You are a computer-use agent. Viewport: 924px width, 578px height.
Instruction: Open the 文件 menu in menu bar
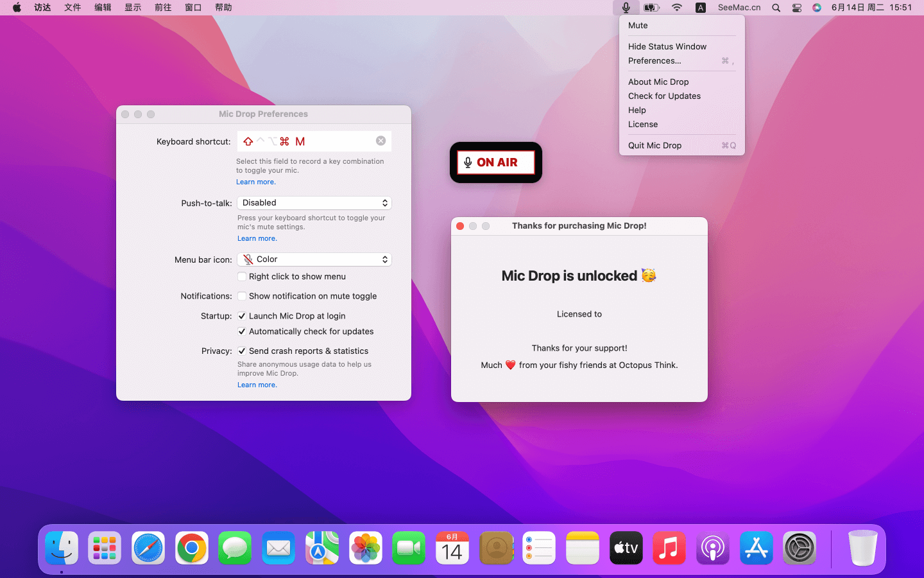pyautogui.click(x=73, y=8)
